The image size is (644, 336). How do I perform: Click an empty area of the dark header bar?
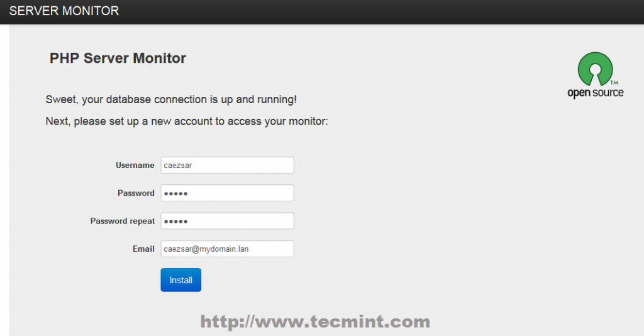click(x=377, y=11)
